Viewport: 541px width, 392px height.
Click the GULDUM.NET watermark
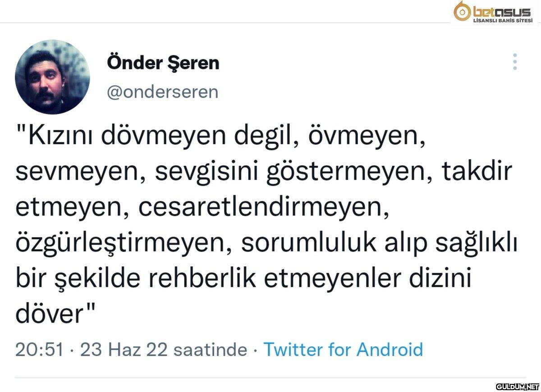coord(518,386)
